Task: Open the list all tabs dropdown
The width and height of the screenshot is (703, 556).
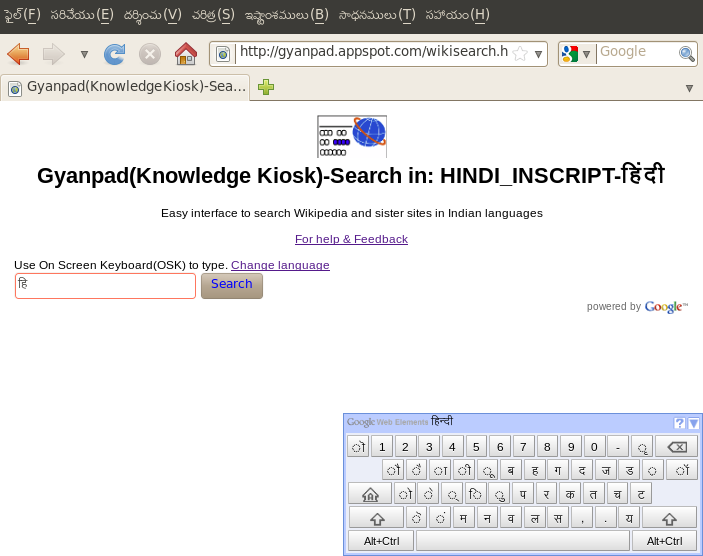Action: pyautogui.click(x=690, y=88)
